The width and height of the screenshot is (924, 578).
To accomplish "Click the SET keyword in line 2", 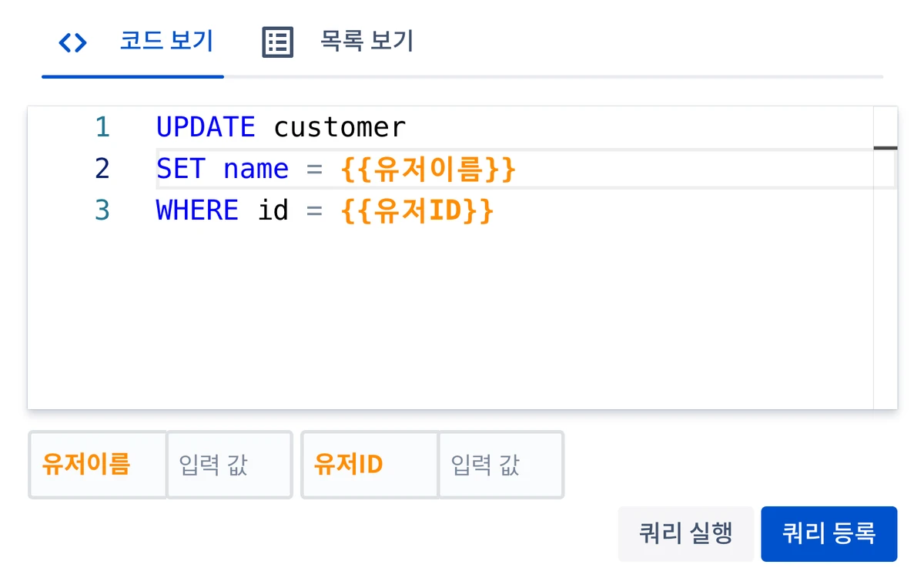I will click(181, 169).
